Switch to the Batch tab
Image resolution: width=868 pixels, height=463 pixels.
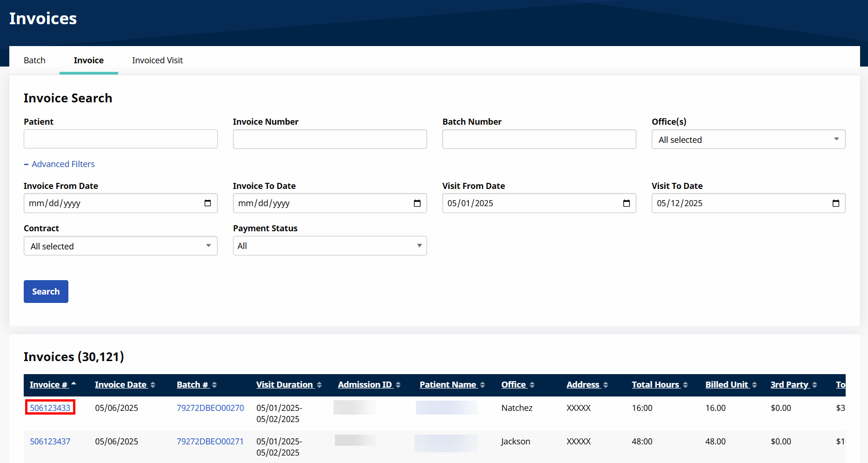[x=34, y=60]
